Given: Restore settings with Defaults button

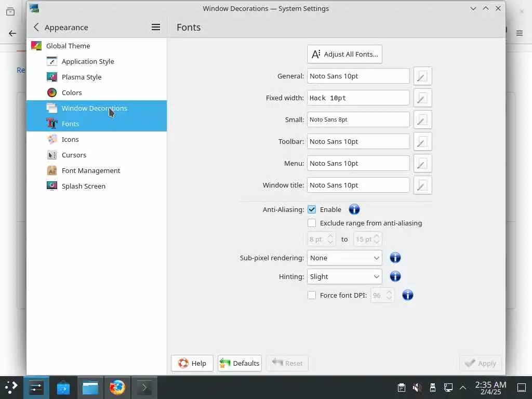Looking at the screenshot, I should pyautogui.click(x=240, y=363).
